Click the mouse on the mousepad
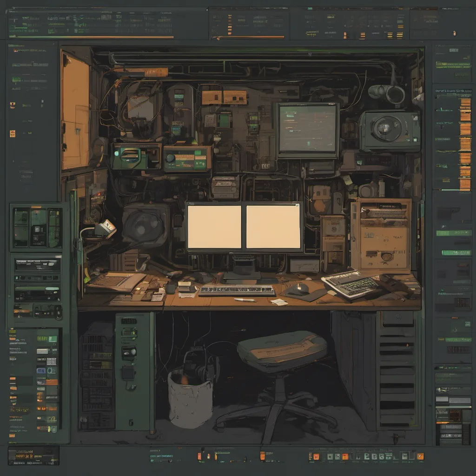This screenshot has width=476, height=476. coord(303,288)
